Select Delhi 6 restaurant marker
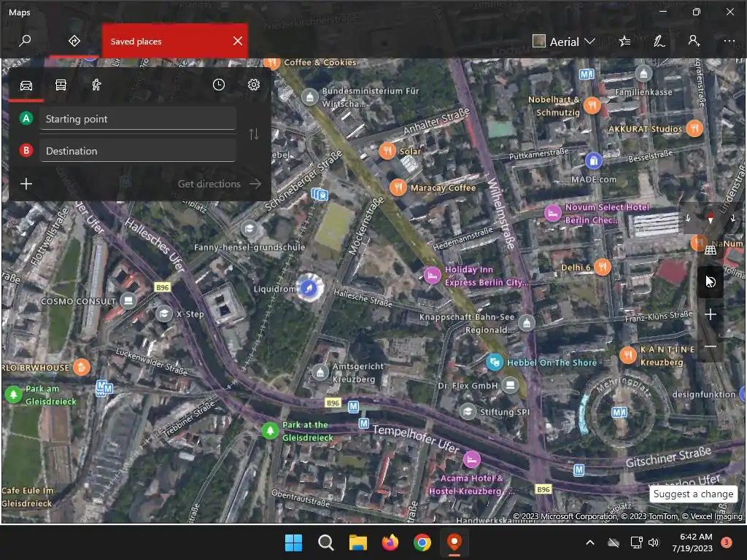Screen dimensions: 747x560 coord(602,267)
